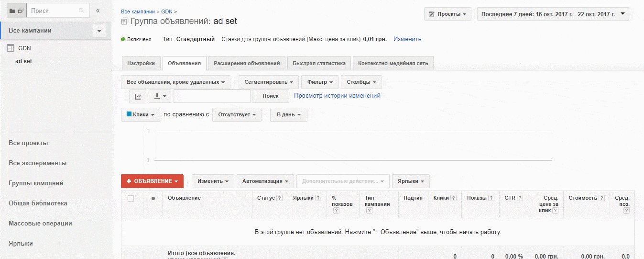Screen dimensions: 644x259
Task: Open the Контекстно-медийная сеть tab
Action: pyautogui.click(x=393, y=63)
